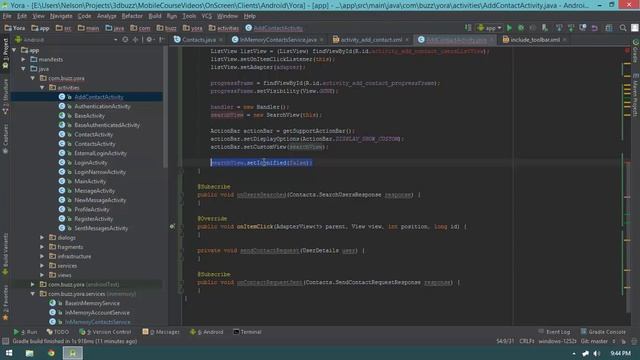This screenshot has width=640, height=360.
Task: Open Search Everywhere magnifier in toolbar
Action: click(x=623, y=28)
